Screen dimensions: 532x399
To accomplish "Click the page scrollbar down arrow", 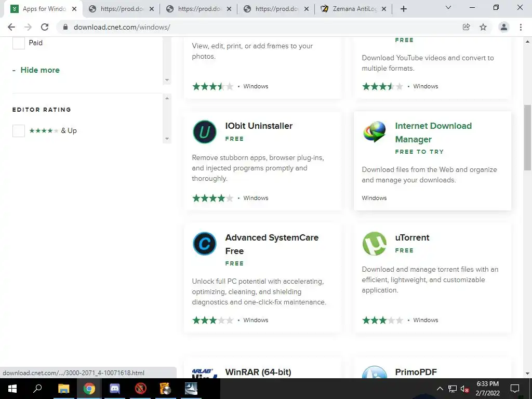I will tap(528, 374).
